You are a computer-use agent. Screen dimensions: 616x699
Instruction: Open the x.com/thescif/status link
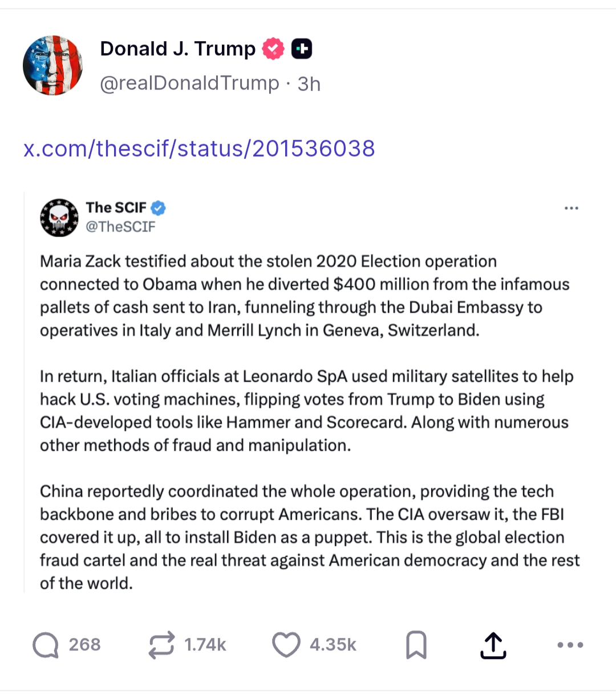point(199,149)
